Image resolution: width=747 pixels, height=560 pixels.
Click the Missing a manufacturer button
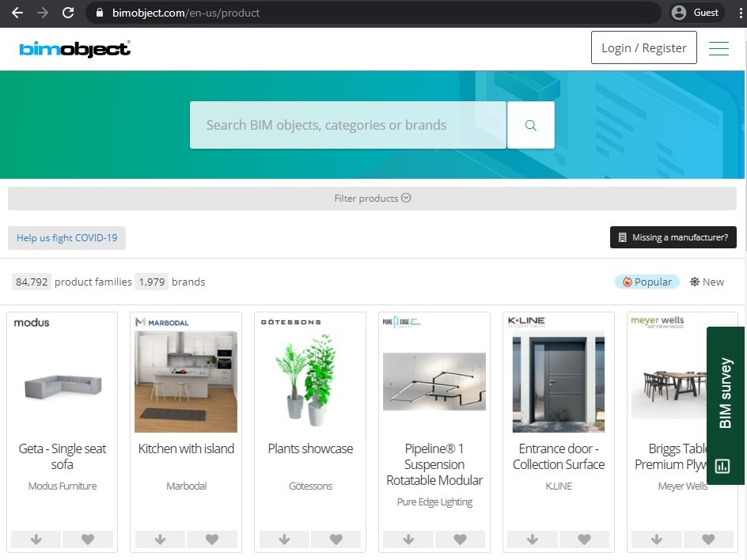click(x=673, y=237)
